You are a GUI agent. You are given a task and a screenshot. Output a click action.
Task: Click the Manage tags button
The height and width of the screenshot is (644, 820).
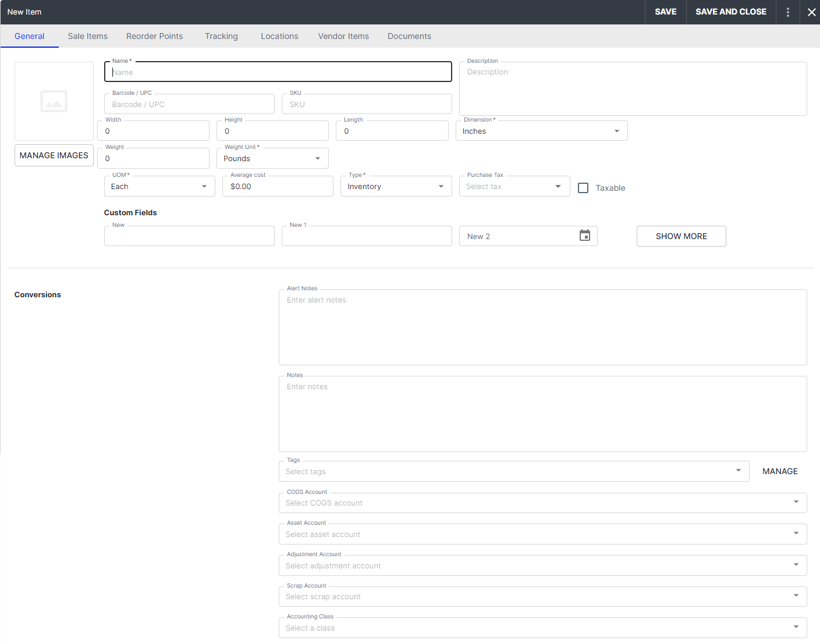point(780,471)
